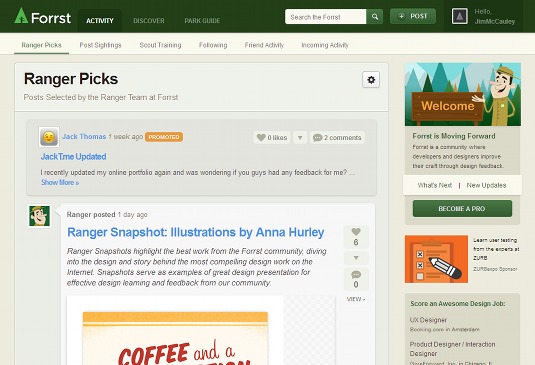Click Jack Thomas's smiley avatar
This screenshot has height=365, width=535.
pos(49,137)
